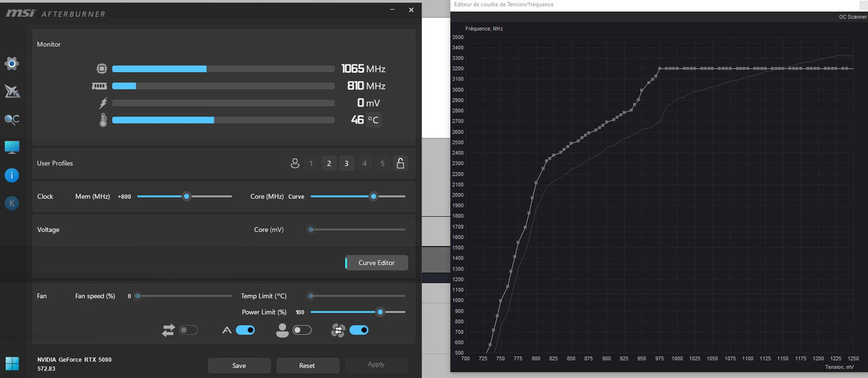Run OC Scanner in curve editor
Image resolution: width=868 pixels, height=378 pixels.
pos(852,17)
